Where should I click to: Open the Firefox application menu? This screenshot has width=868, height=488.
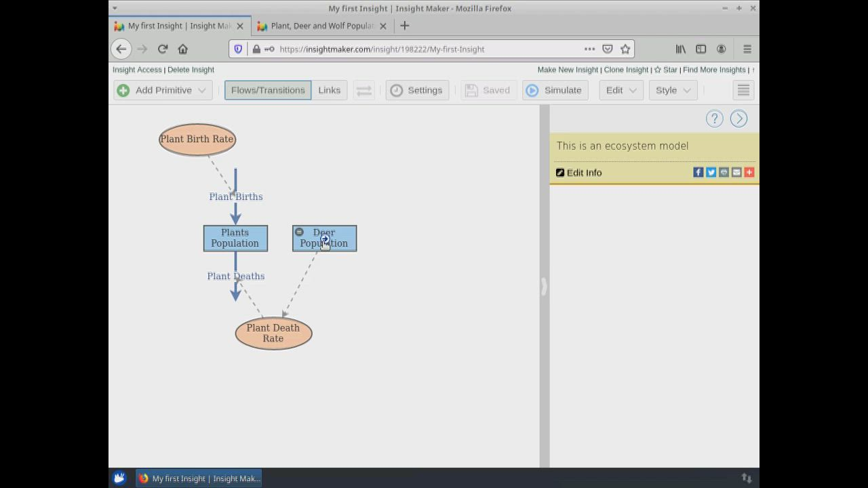point(747,49)
